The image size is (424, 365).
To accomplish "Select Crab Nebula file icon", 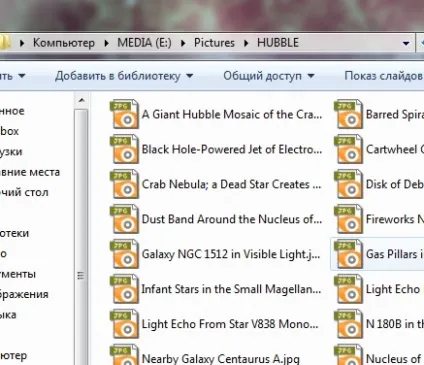I will tap(124, 184).
